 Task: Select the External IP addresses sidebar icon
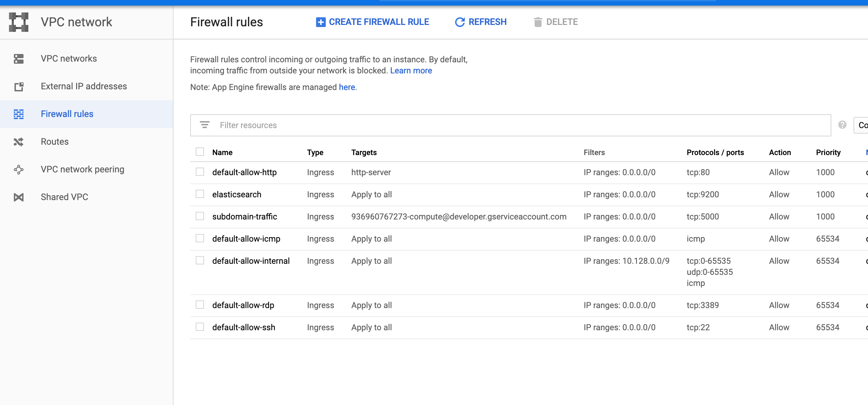(19, 86)
